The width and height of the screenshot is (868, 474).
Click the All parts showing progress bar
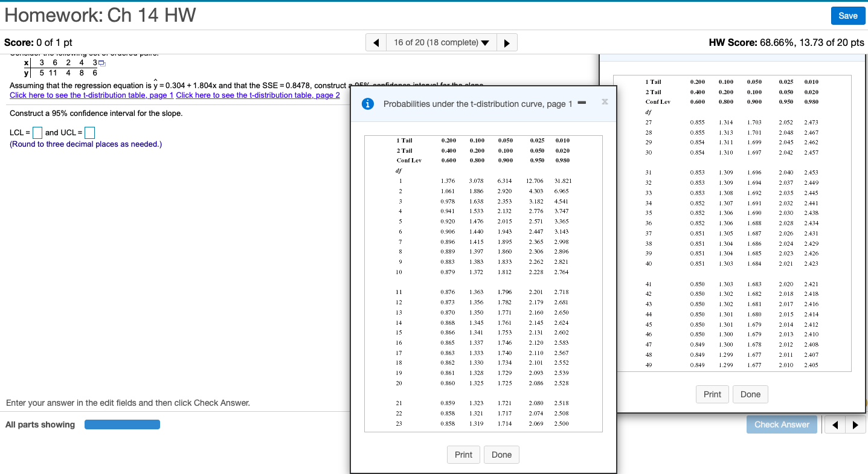coord(122,424)
